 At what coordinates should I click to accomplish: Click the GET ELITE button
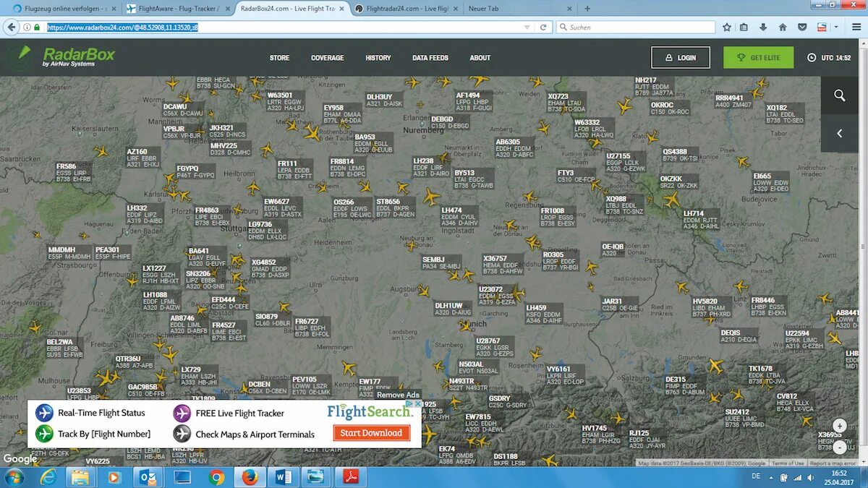pyautogui.click(x=758, y=58)
